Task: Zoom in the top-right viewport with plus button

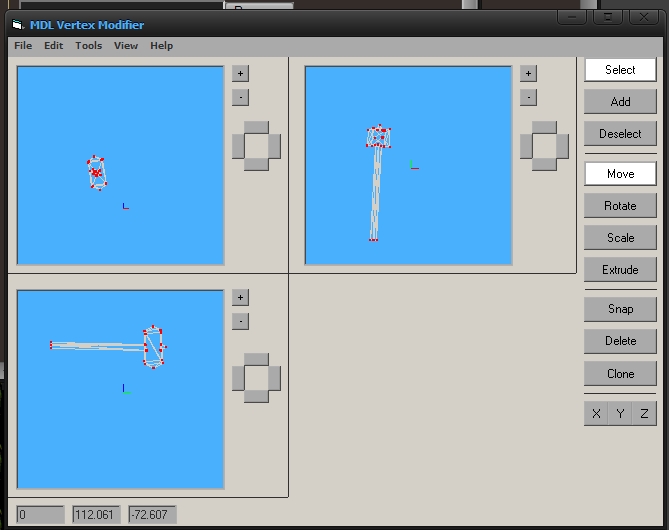Action: [x=528, y=73]
